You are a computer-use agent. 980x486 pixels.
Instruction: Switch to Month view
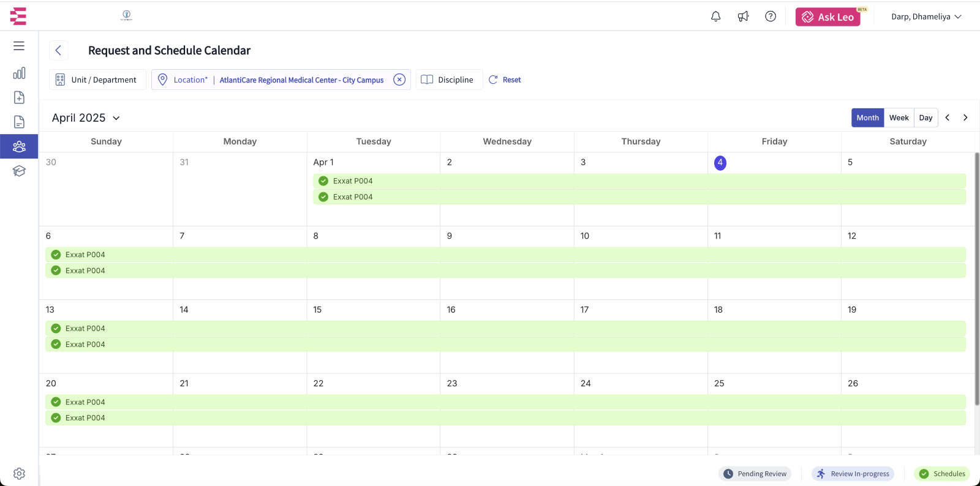867,118
